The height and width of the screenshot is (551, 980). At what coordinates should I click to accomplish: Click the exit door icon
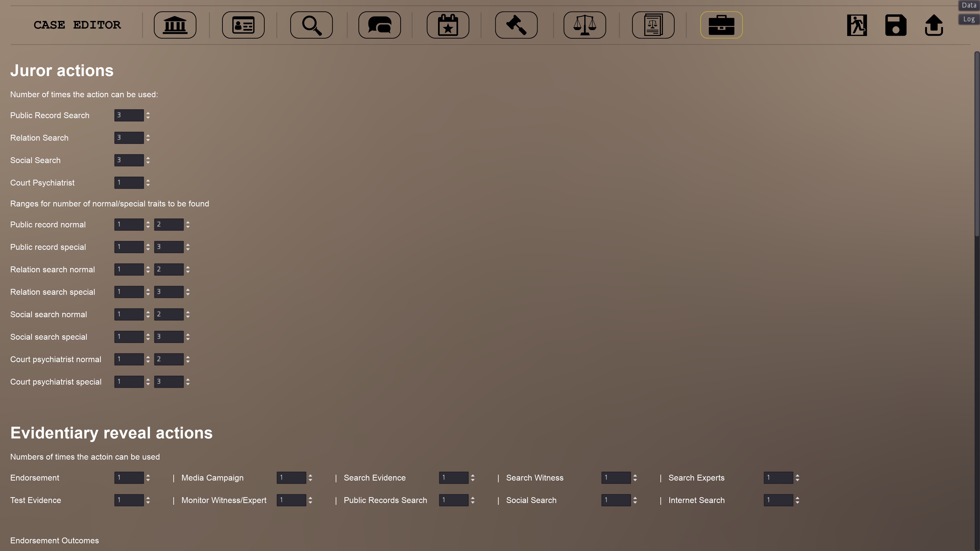tap(857, 26)
